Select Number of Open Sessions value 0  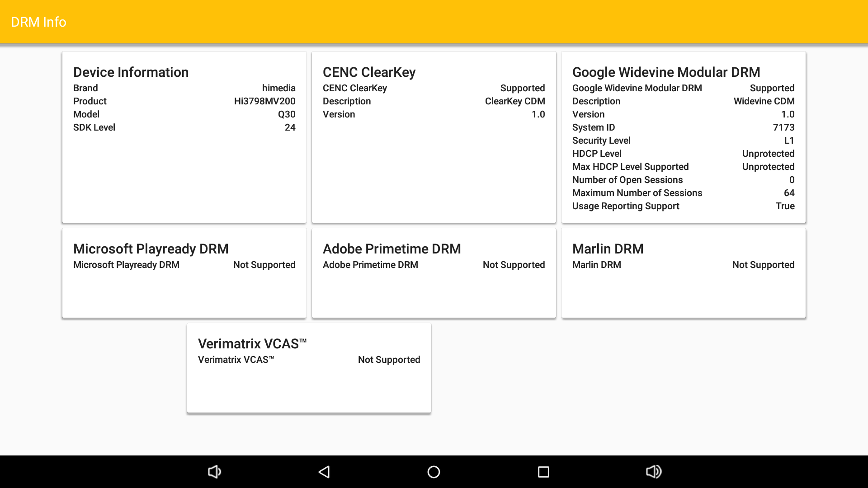click(x=792, y=180)
